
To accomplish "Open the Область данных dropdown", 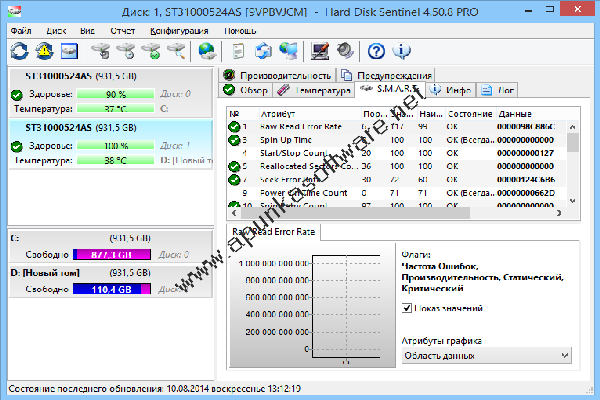I will 486,356.
